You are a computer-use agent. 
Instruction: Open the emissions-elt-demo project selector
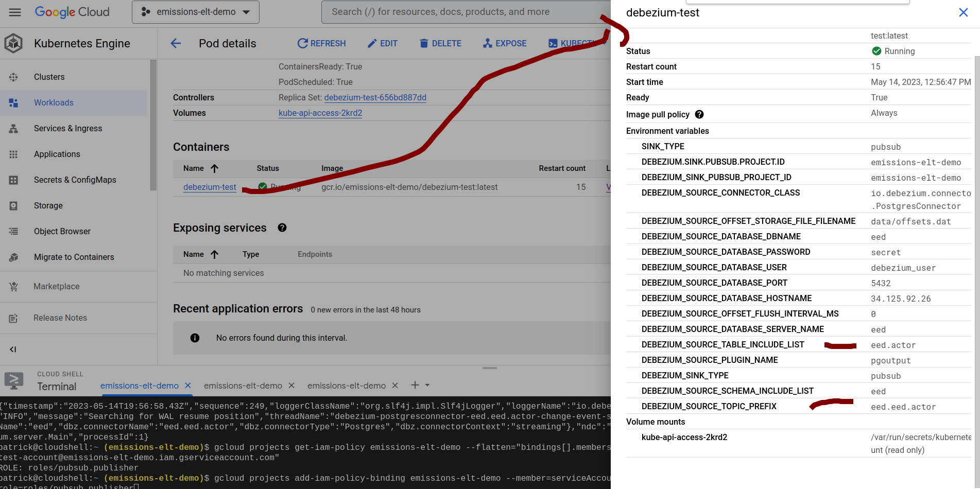coord(195,11)
